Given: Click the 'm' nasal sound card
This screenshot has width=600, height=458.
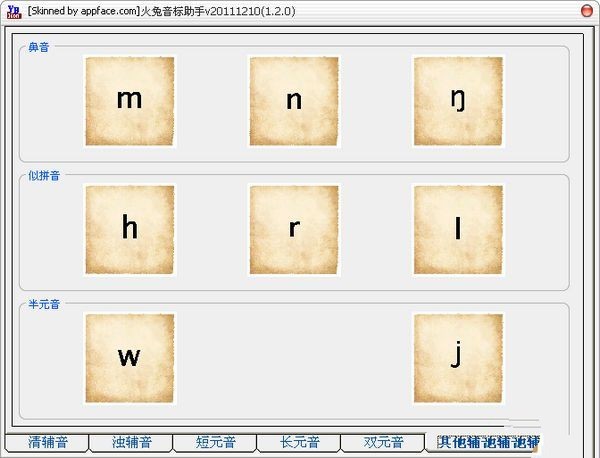Looking at the screenshot, I should pos(130,100).
